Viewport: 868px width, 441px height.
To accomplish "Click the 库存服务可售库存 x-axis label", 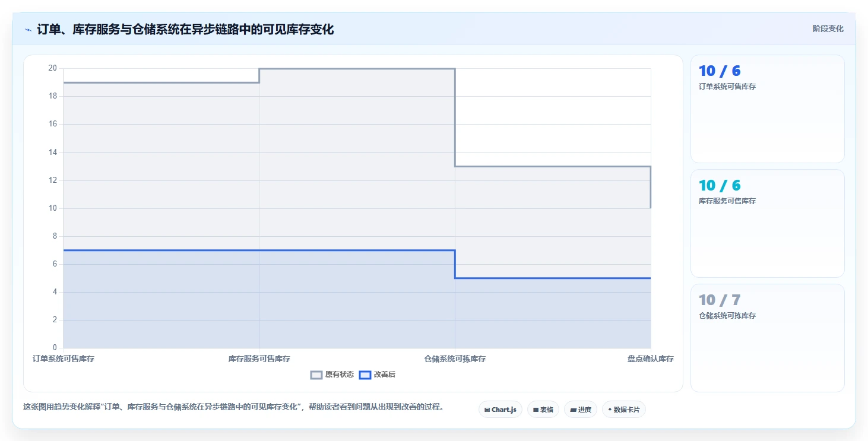I will coord(259,359).
